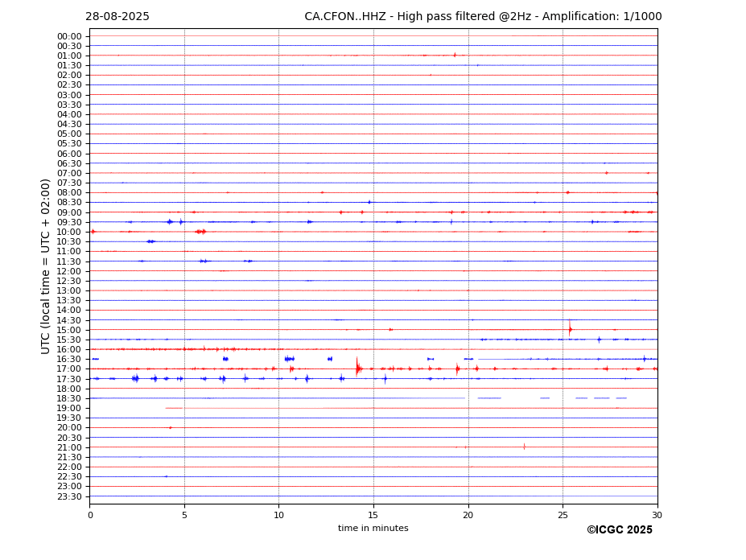Click the red event on 01:00 trace
Viewport: 746px width, 560px height.
click(x=455, y=56)
